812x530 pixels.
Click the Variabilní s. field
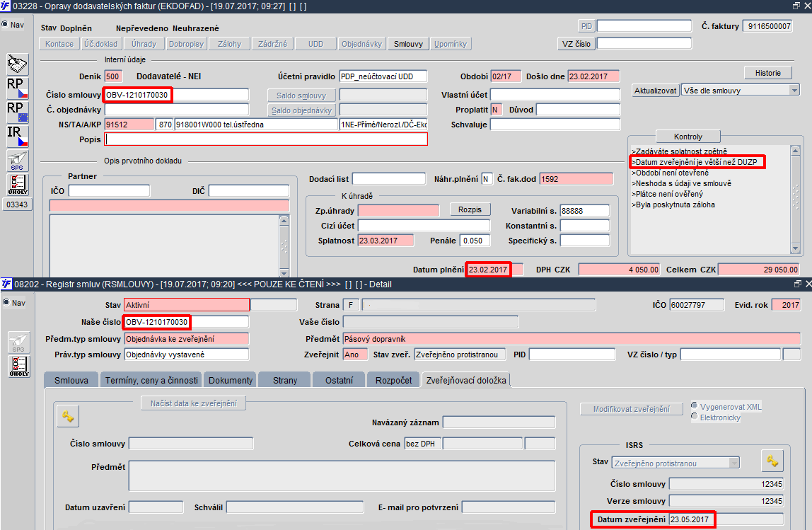point(585,211)
